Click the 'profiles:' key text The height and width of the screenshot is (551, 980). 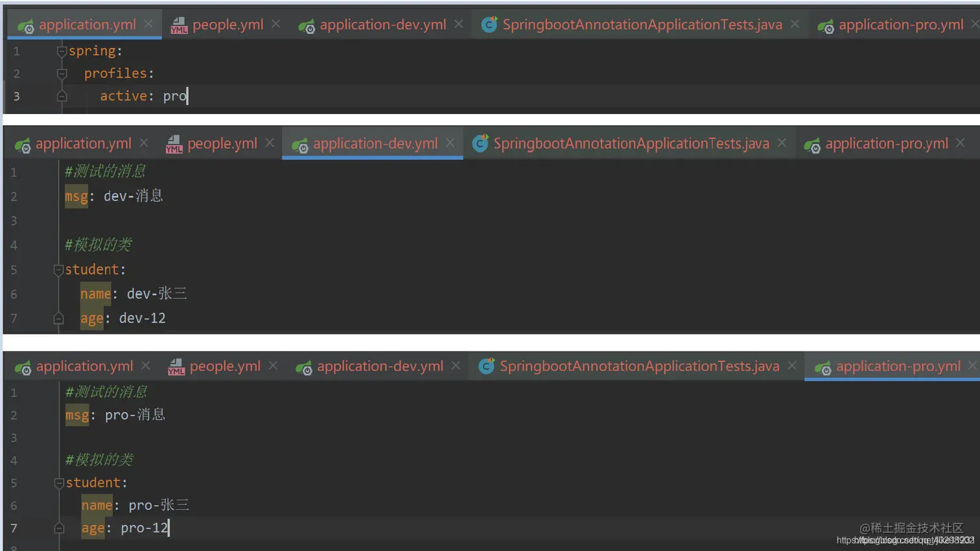click(x=119, y=73)
